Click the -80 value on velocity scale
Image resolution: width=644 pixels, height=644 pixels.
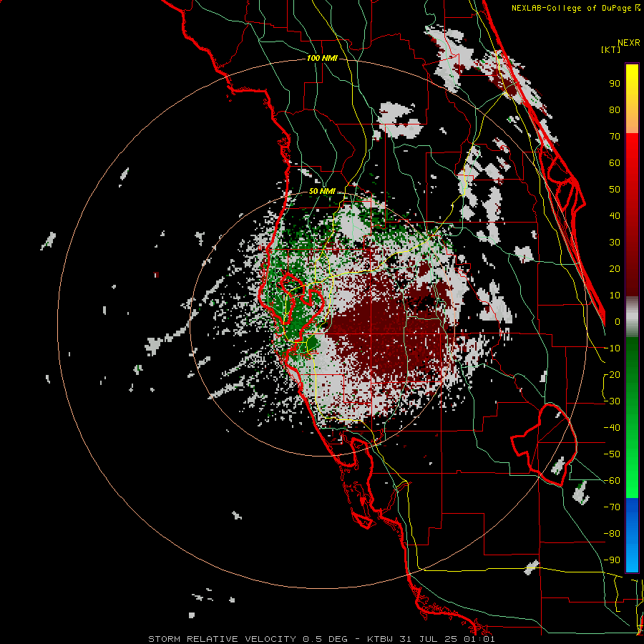612,534
